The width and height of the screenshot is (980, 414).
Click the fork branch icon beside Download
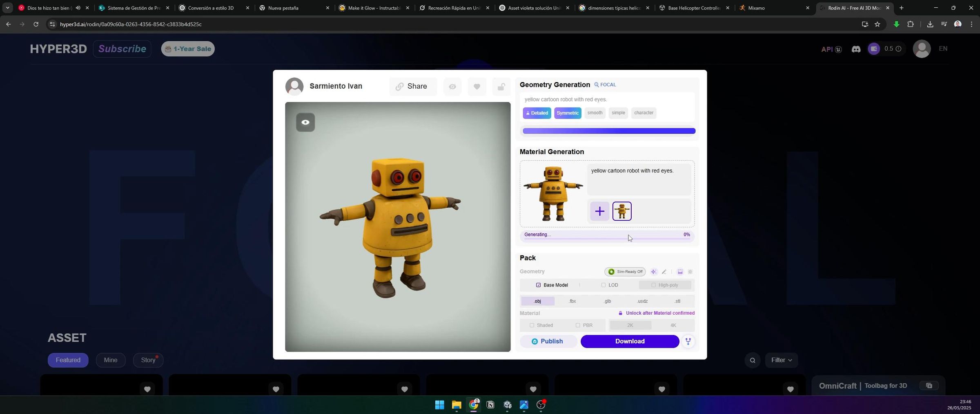[x=688, y=341]
